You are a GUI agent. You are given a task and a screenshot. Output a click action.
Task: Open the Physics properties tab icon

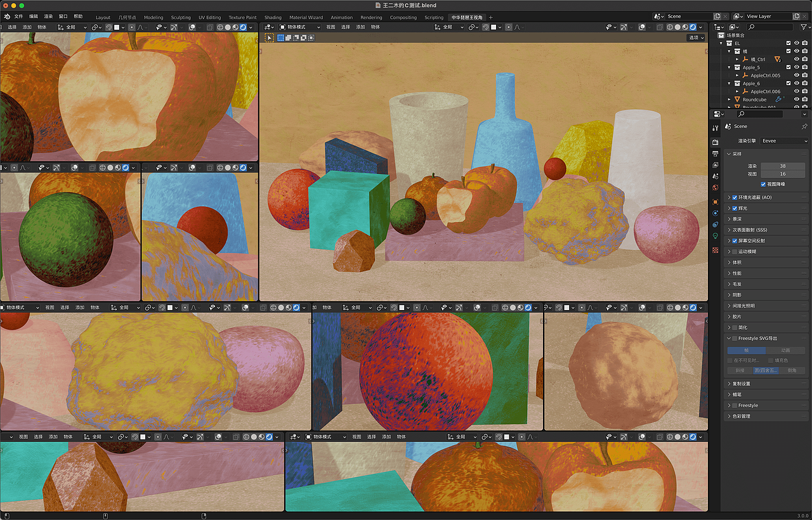tap(716, 213)
